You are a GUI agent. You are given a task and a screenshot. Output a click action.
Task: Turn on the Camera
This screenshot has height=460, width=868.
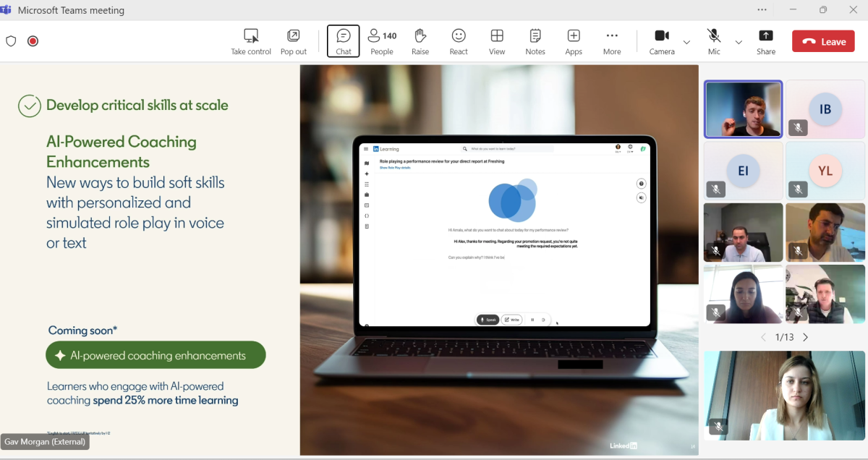(x=661, y=41)
